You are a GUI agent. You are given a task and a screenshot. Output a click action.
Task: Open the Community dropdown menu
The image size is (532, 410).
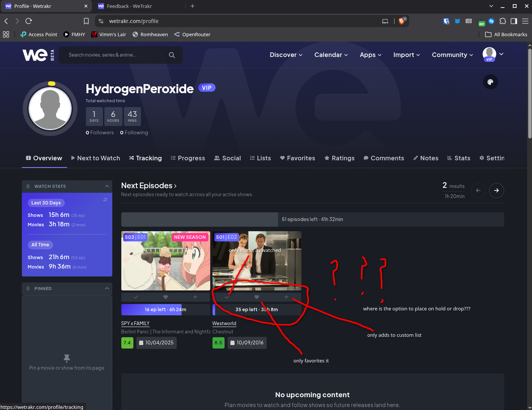coord(452,55)
